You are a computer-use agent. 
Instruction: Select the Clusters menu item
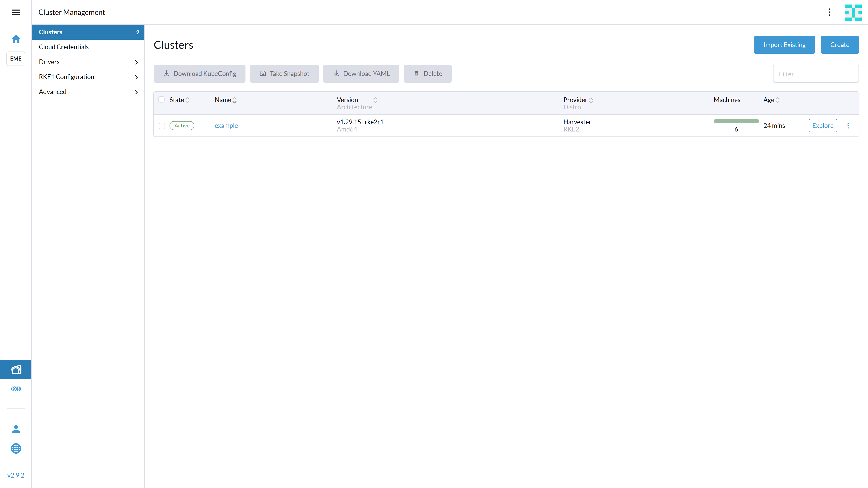coord(51,32)
